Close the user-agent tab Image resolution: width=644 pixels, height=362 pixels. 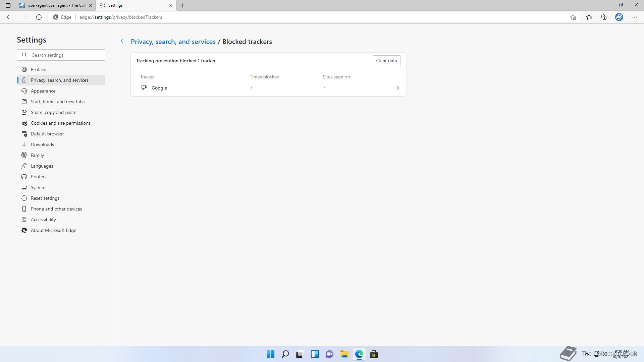[91, 5]
